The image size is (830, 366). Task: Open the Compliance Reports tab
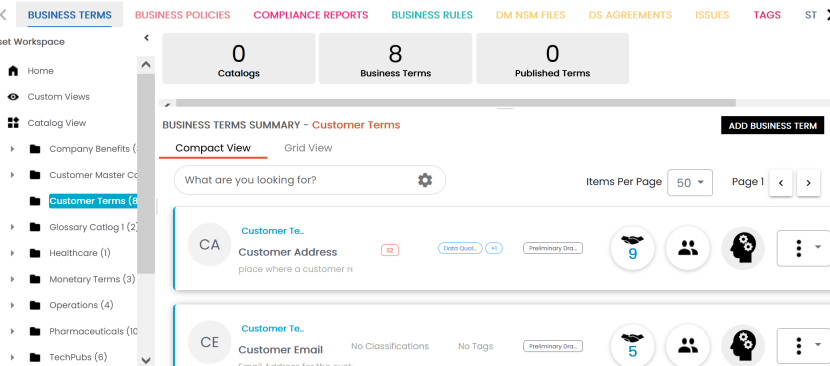(x=311, y=15)
